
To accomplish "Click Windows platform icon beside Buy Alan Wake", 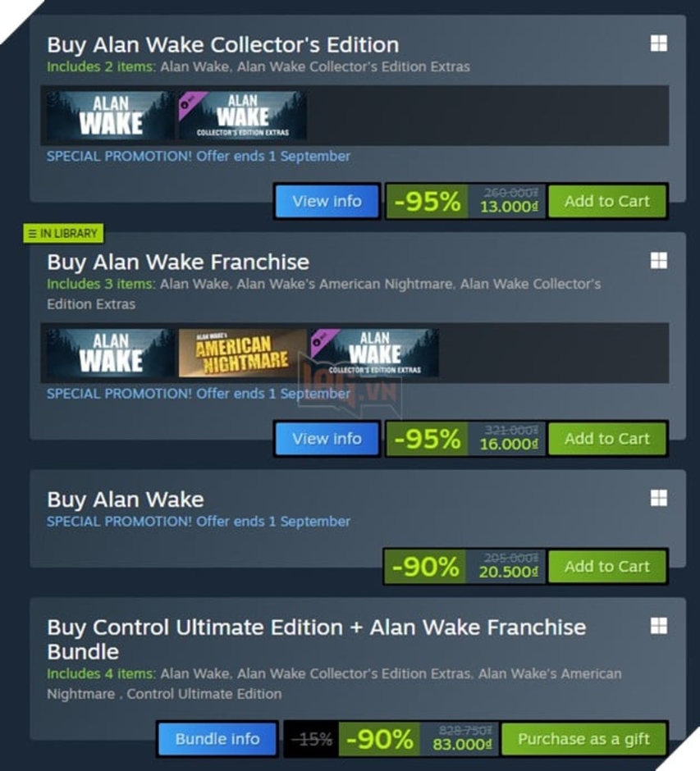I will [x=659, y=498].
